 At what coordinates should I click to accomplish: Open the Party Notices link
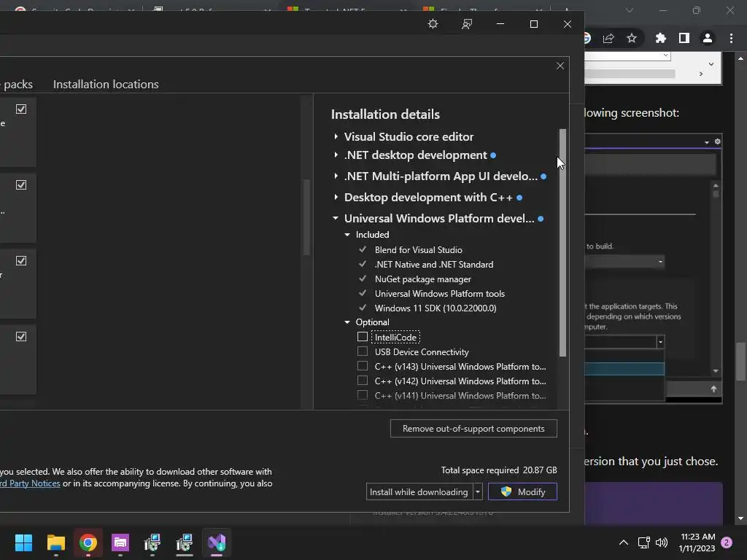tap(31, 483)
